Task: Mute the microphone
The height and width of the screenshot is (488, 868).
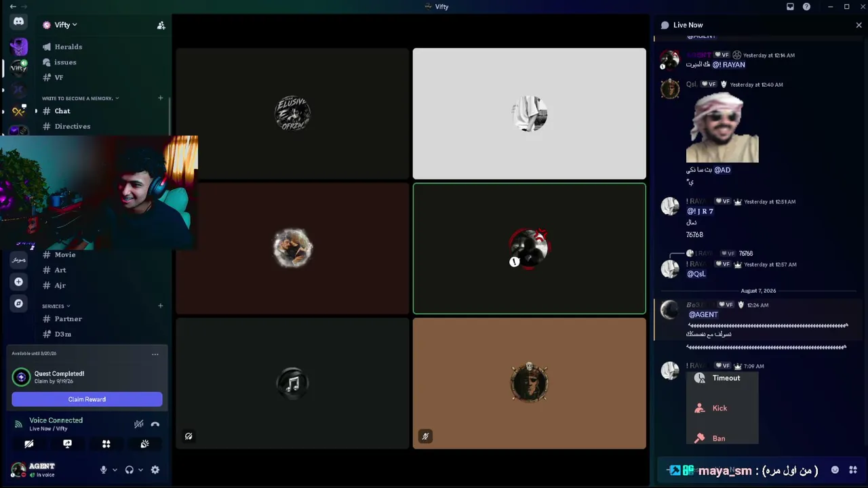Action: tap(104, 470)
